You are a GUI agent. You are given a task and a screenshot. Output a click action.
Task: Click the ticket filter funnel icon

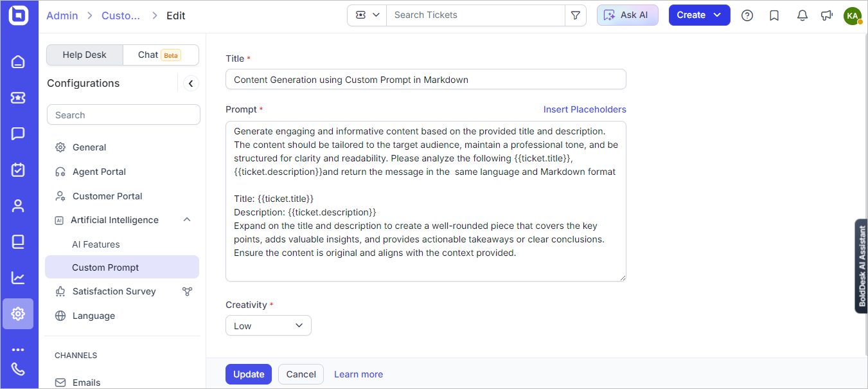(x=576, y=15)
